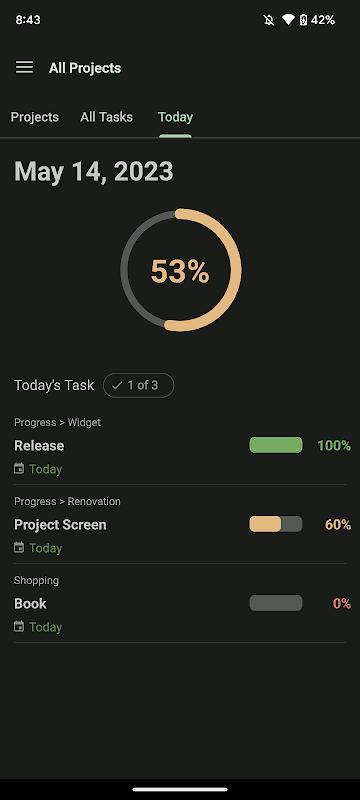Open the Release task
360x800 pixels.
tap(180, 445)
